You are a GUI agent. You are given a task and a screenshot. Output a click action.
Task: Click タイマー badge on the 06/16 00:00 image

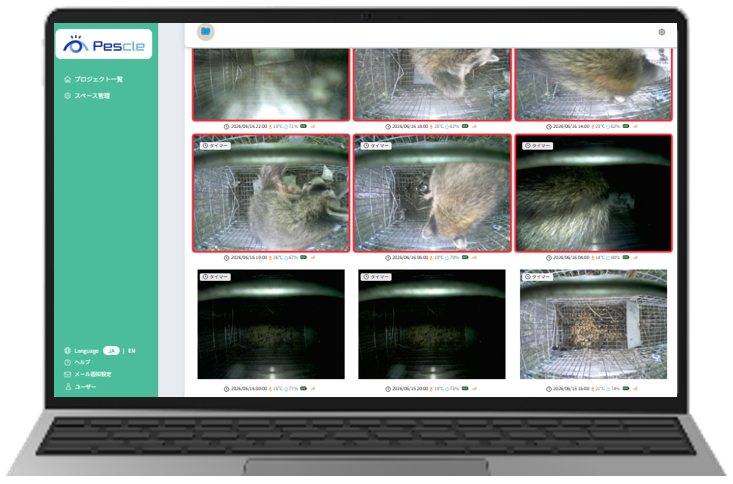coord(215,277)
